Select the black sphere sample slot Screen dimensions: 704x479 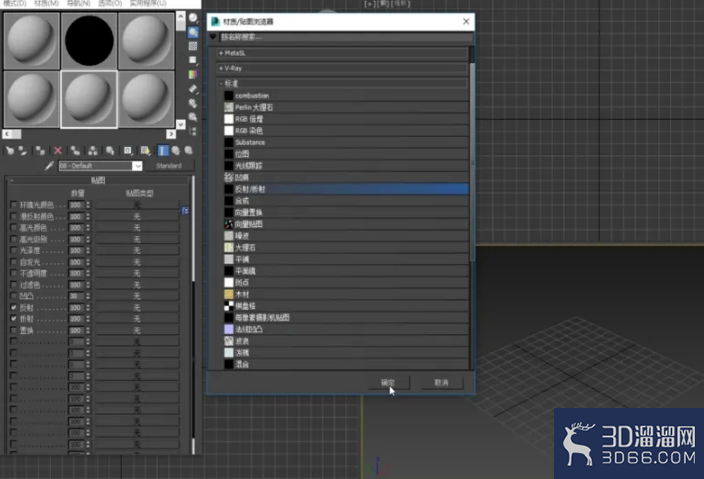tap(89, 41)
